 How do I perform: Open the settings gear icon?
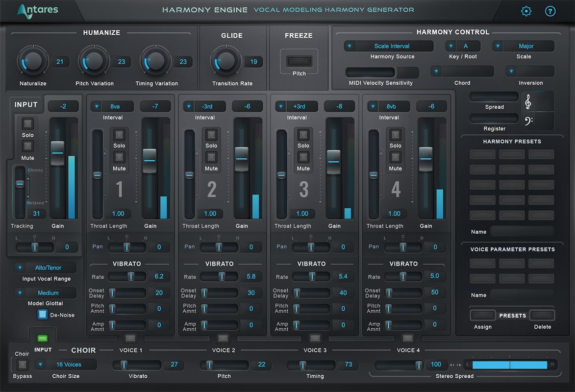(526, 11)
